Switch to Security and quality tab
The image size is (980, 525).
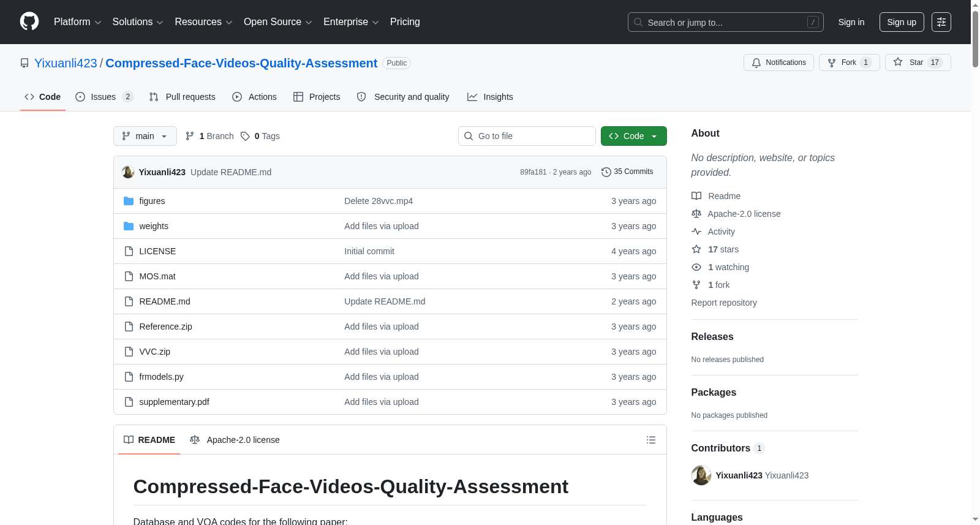(x=403, y=97)
